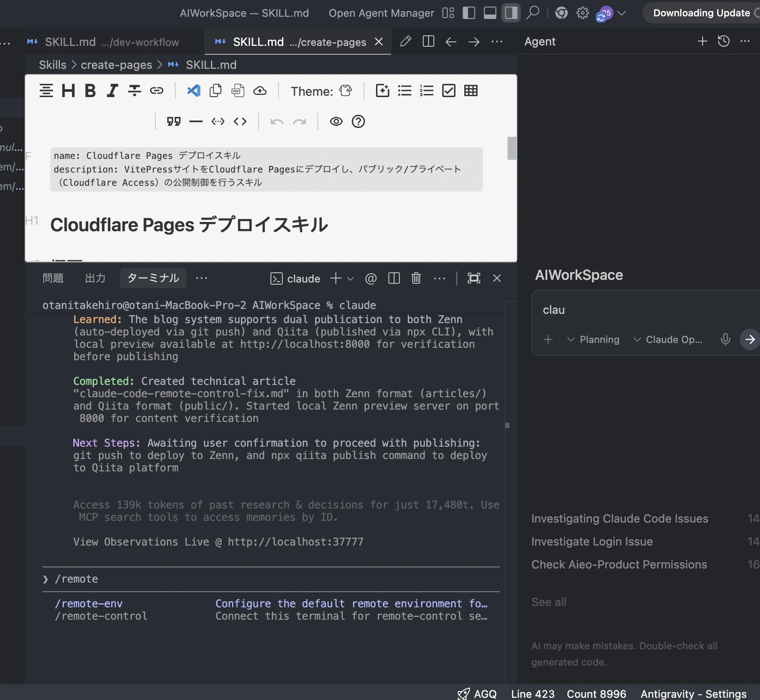
Task: Open the Claude Op... model dropdown
Action: [668, 339]
